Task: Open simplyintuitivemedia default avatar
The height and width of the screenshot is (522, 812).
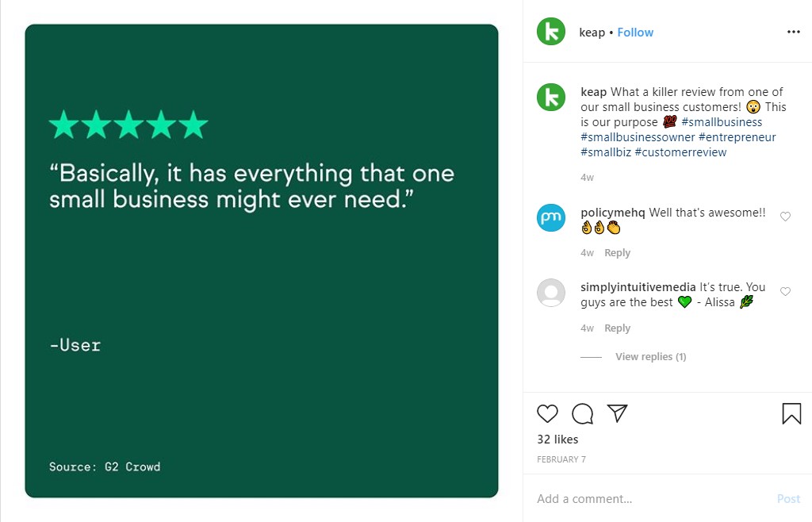Action: [551, 293]
